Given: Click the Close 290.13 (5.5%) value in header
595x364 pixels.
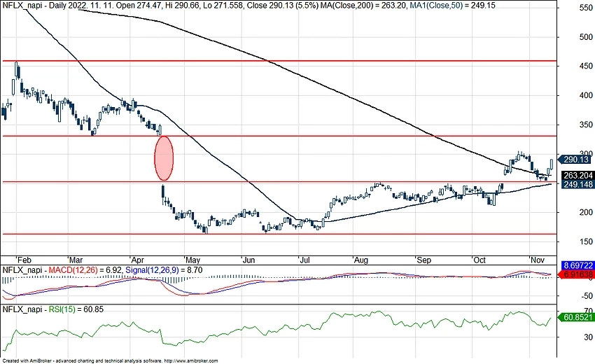Looking at the screenshot, I should click(x=283, y=6).
